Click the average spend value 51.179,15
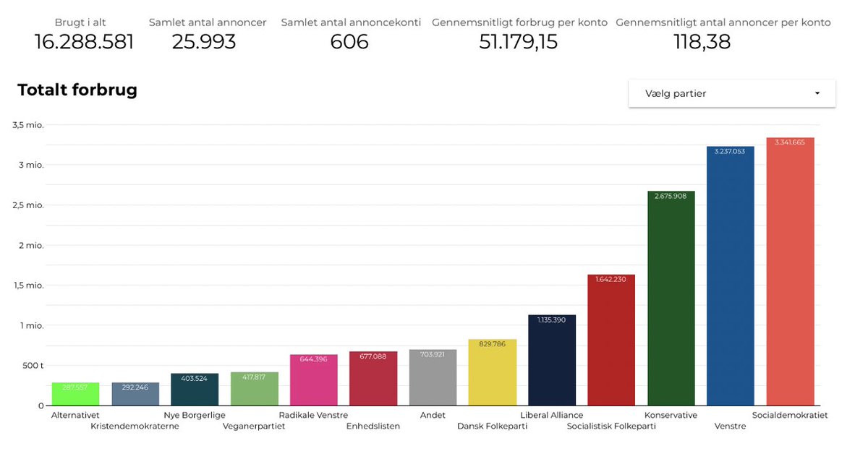 pos(519,42)
